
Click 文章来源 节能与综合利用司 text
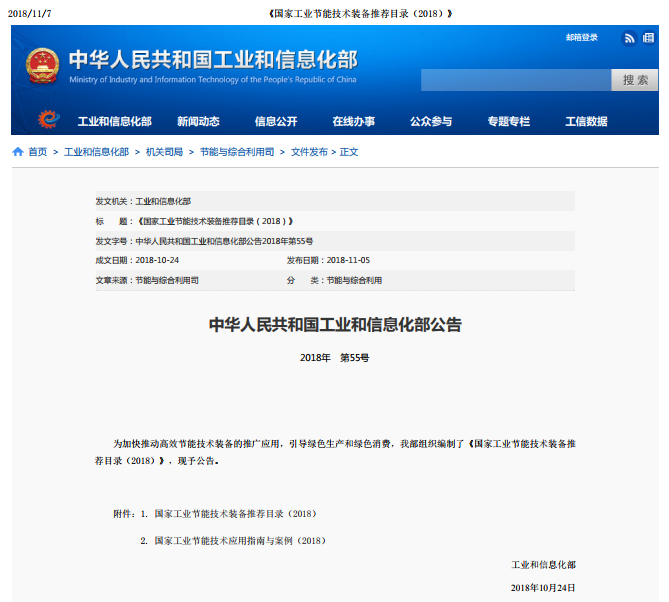click(x=147, y=280)
